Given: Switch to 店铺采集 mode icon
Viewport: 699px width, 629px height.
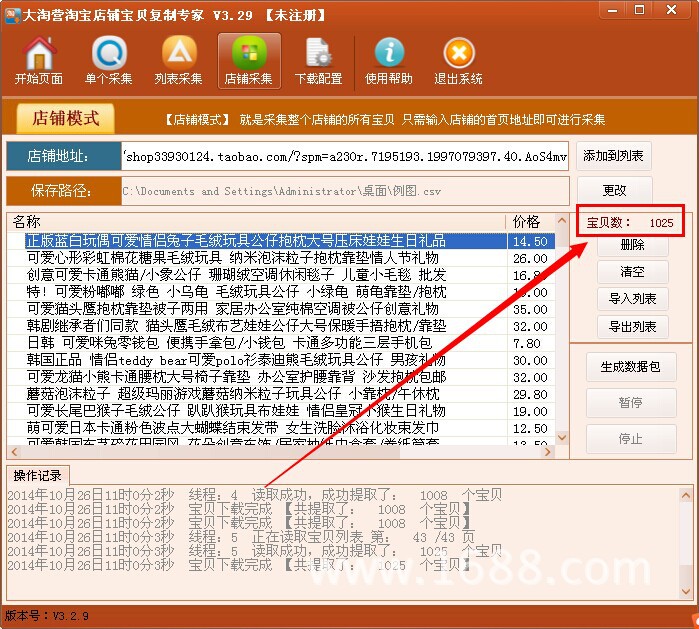Looking at the screenshot, I should (249, 61).
